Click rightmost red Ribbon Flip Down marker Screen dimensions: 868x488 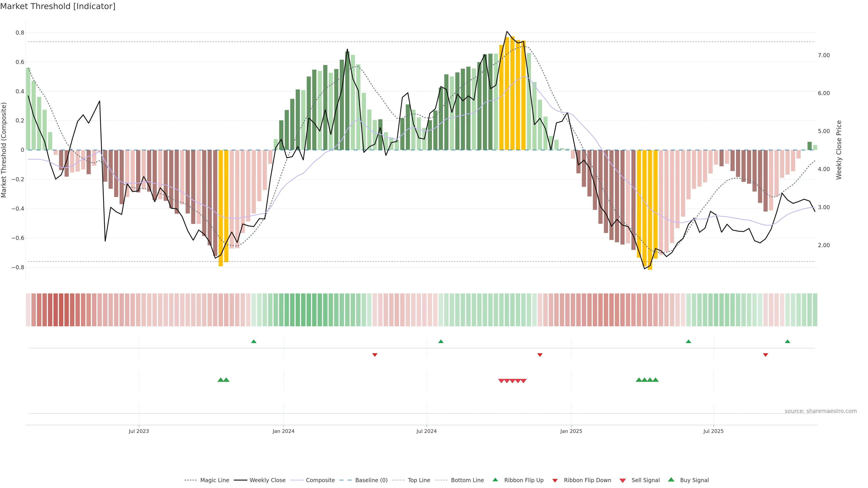(x=766, y=355)
